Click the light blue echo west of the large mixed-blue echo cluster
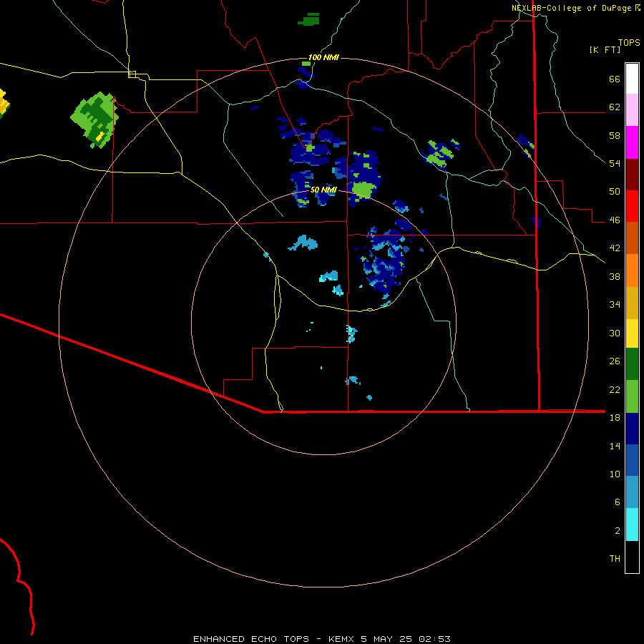Viewport: 644px width, 644px height. tap(303, 243)
